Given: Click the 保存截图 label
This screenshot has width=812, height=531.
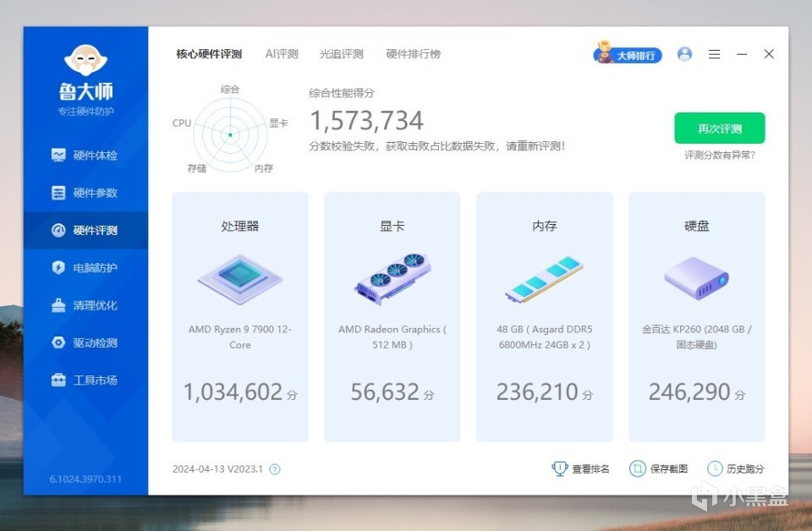Looking at the screenshot, I should pyautogui.click(x=668, y=469).
